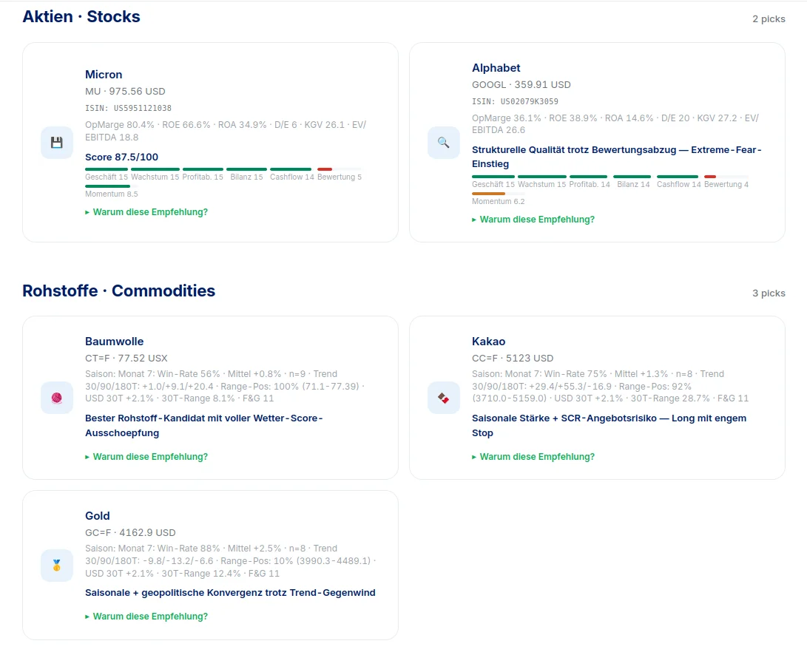Expand 'Warum diese Empfehlung?' for Alphabet
This screenshot has height=672, width=807.
pos(533,220)
